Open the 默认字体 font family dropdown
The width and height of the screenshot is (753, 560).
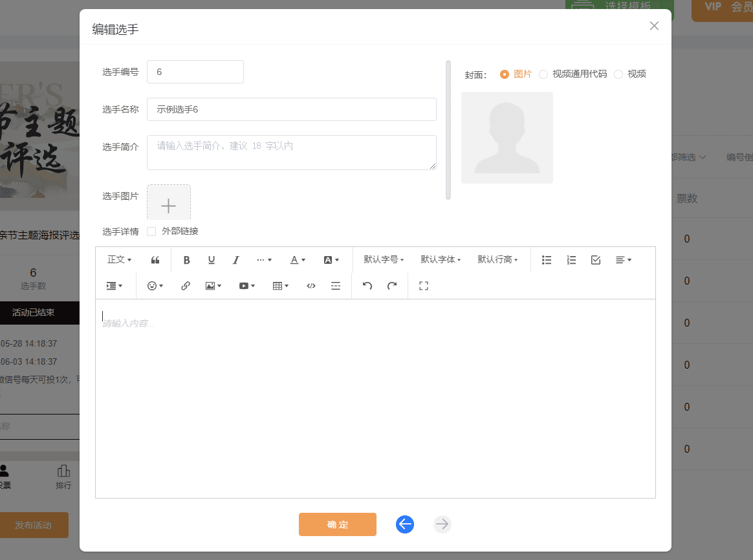point(441,259)
